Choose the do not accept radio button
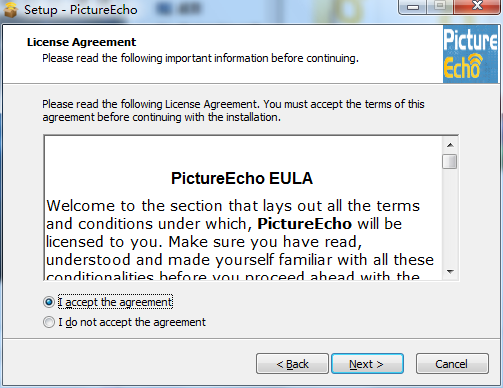Viewport: 503px width, 388px height. pos(49,322)
